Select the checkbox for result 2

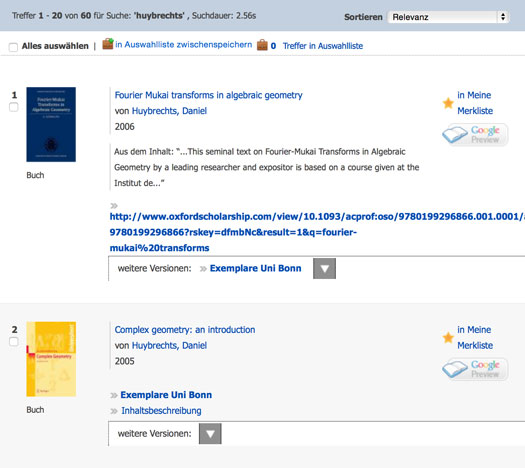14,342
